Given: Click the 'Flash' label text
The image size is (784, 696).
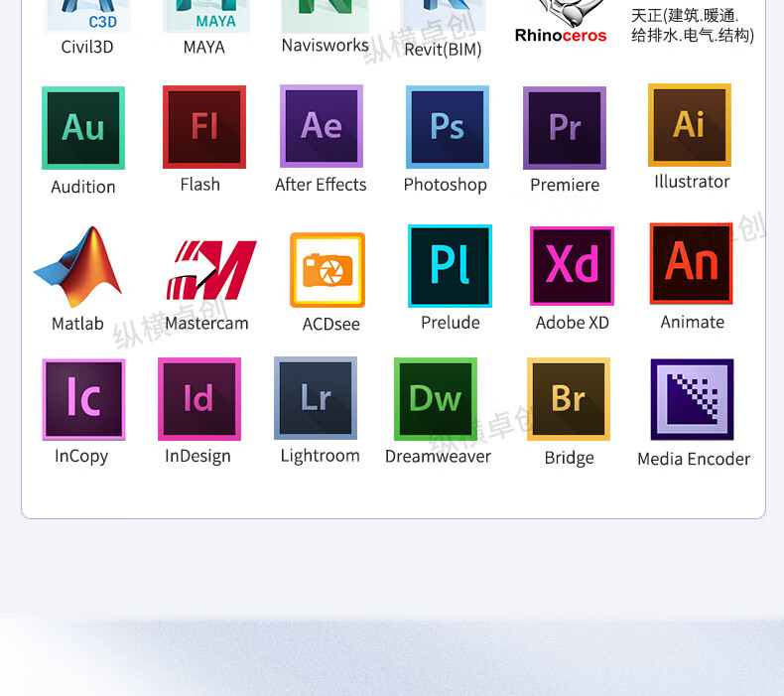Looking at the screenshot, I should pyautogui.click(x=200, y=185).
